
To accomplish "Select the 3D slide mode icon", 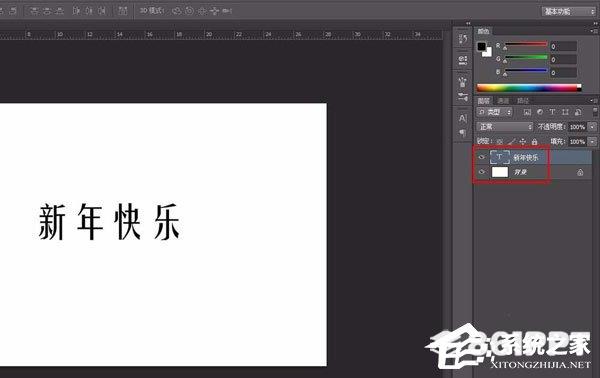I will [214, 11].
